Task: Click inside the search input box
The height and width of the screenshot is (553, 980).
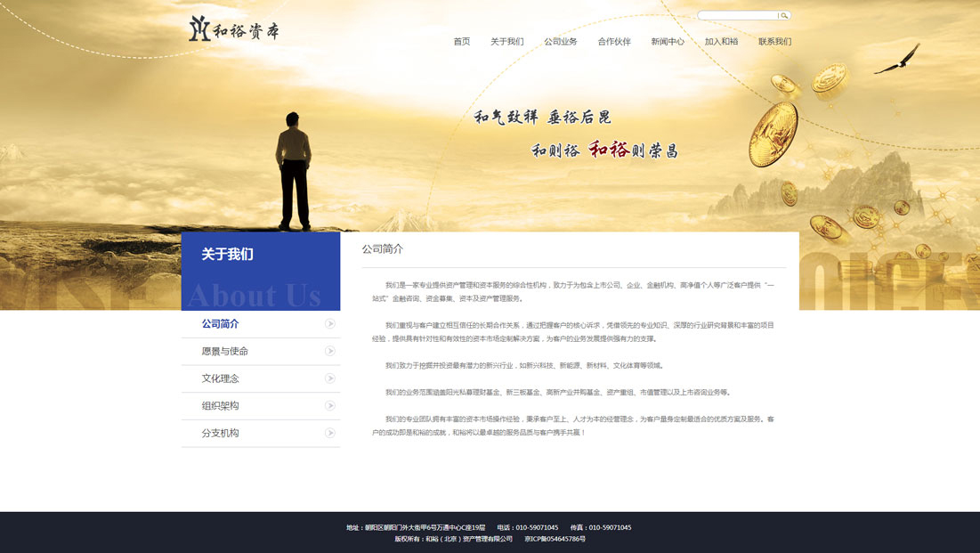Action: click(x=737, y=14)
